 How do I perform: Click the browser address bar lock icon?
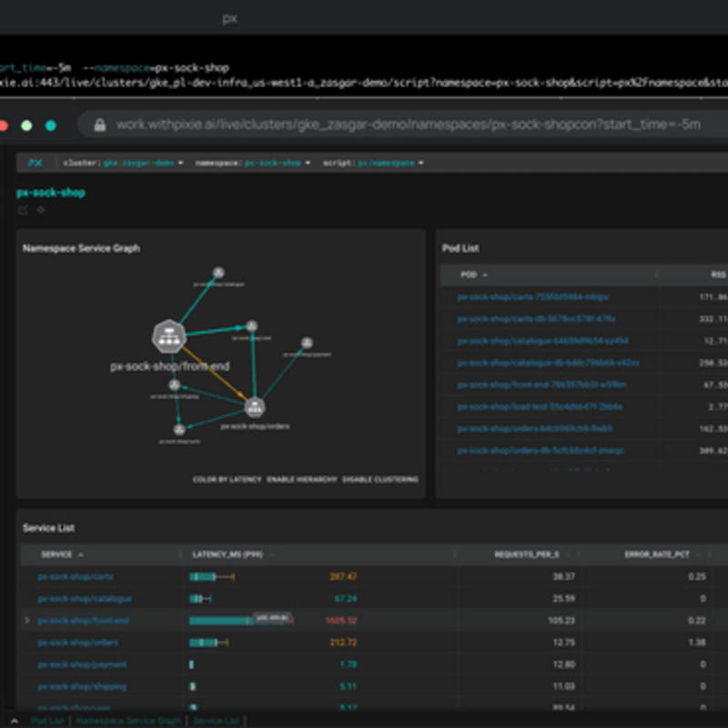tap(100, 125)
